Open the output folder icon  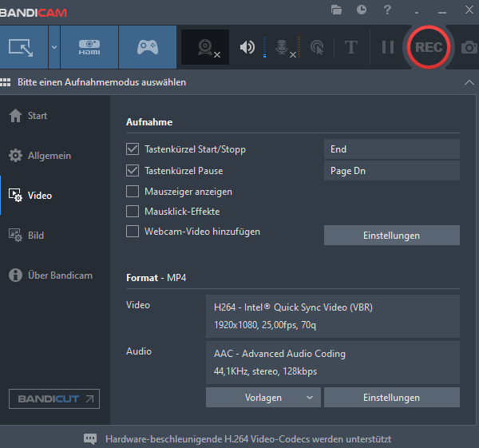pos(336,10)
